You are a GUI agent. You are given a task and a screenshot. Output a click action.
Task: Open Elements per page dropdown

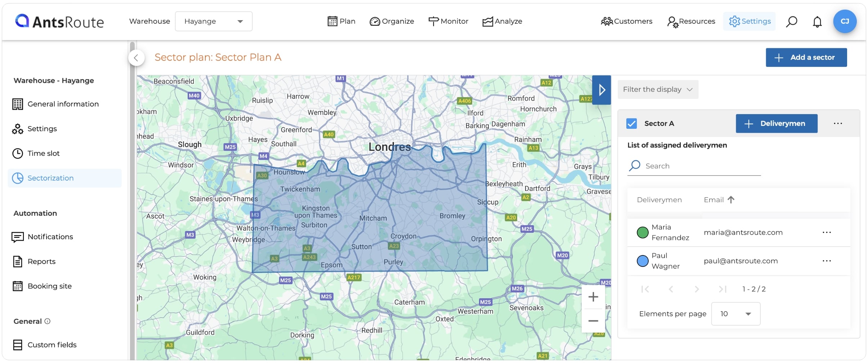pyautogui.click(x=735, y=314)
